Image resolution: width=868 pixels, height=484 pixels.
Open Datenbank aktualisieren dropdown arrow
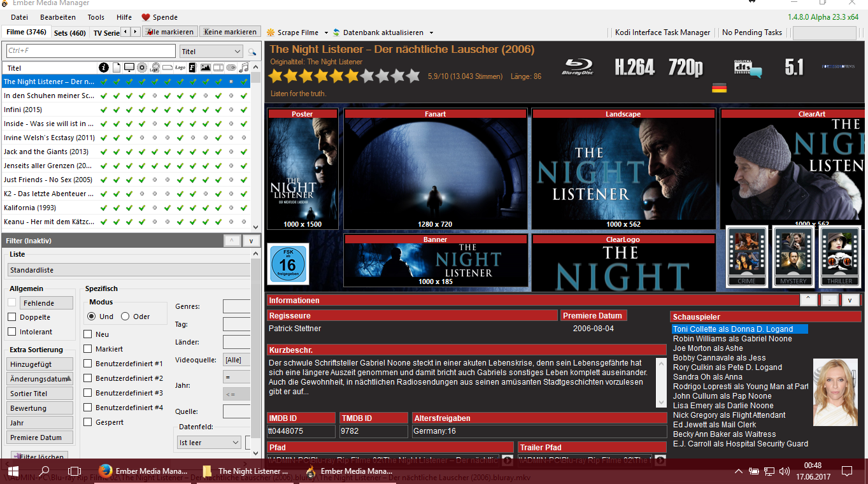(x=431, y=32)
